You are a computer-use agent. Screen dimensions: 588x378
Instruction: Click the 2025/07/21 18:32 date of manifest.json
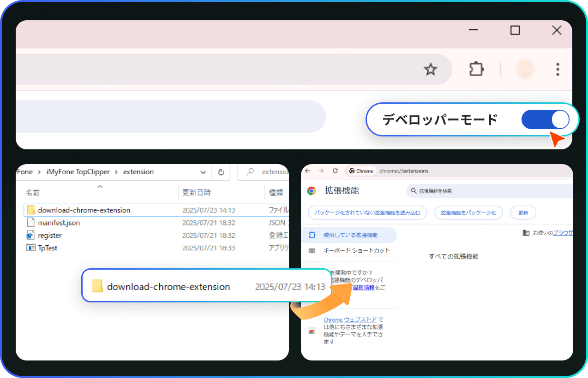tap(209, 223)
